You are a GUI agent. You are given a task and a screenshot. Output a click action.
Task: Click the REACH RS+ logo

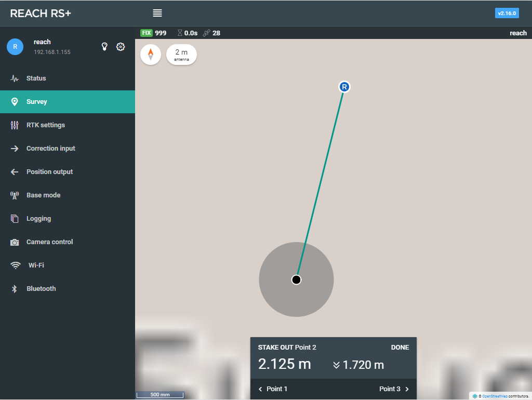[41, 13]
